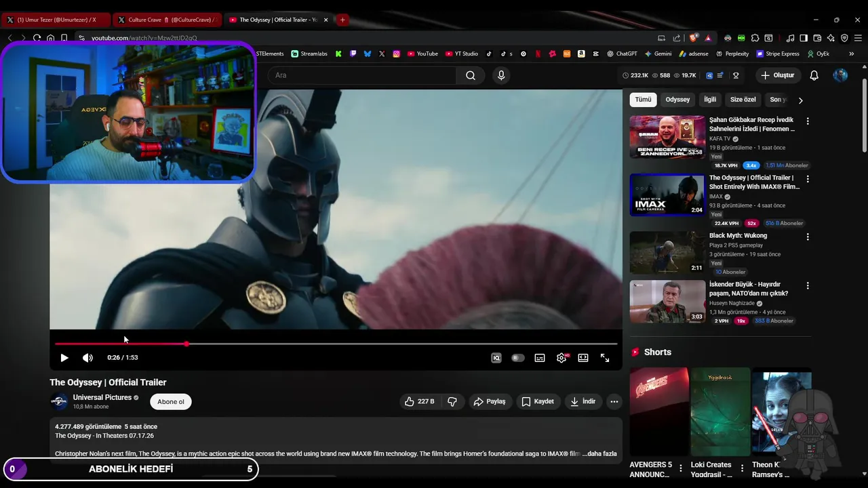This screenshot has width=868, height=488.
Task: Open the YT Studio bookmark
Action: 462,54
